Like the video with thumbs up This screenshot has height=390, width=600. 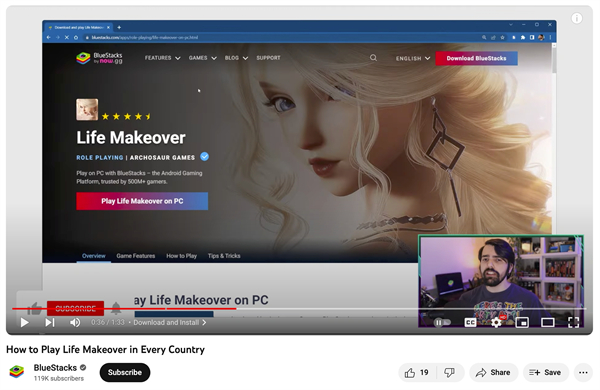pyautogui.click(x=417, y=372)
